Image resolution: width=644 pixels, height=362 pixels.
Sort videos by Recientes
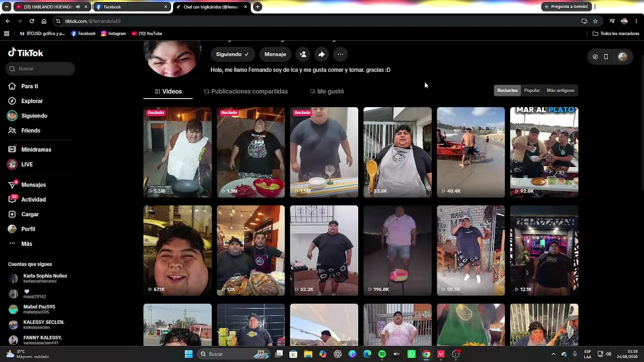pyautogui.click(x=507, y=90)
